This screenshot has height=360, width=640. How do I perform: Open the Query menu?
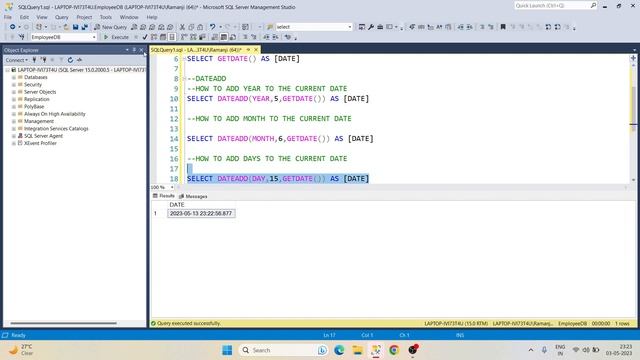pos(62,17)
